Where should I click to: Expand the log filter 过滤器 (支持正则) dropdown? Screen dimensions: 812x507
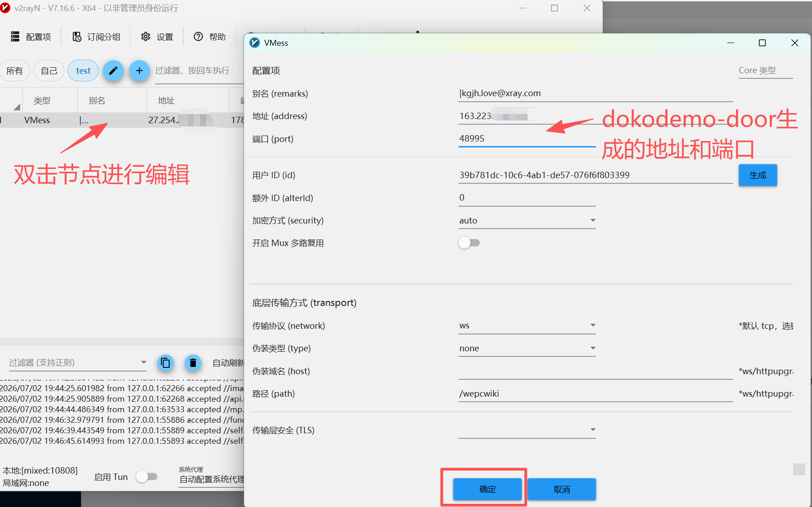77,363
